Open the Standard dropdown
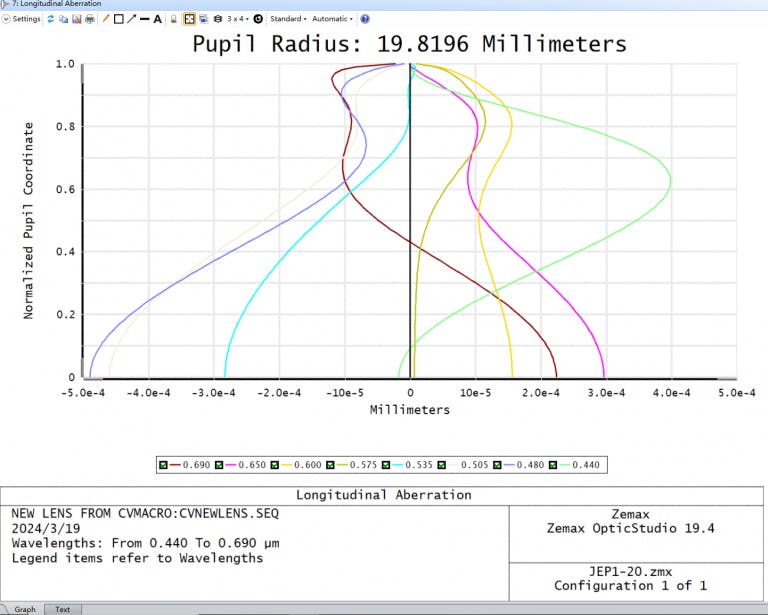768x615 pixels. tap(287, 19)
